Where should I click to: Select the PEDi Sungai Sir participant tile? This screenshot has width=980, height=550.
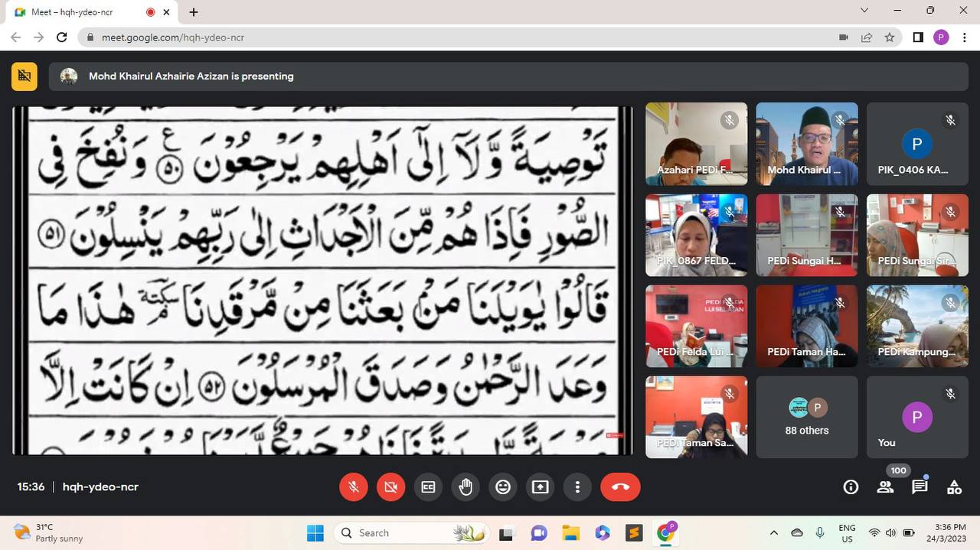[x=917, y=235]
